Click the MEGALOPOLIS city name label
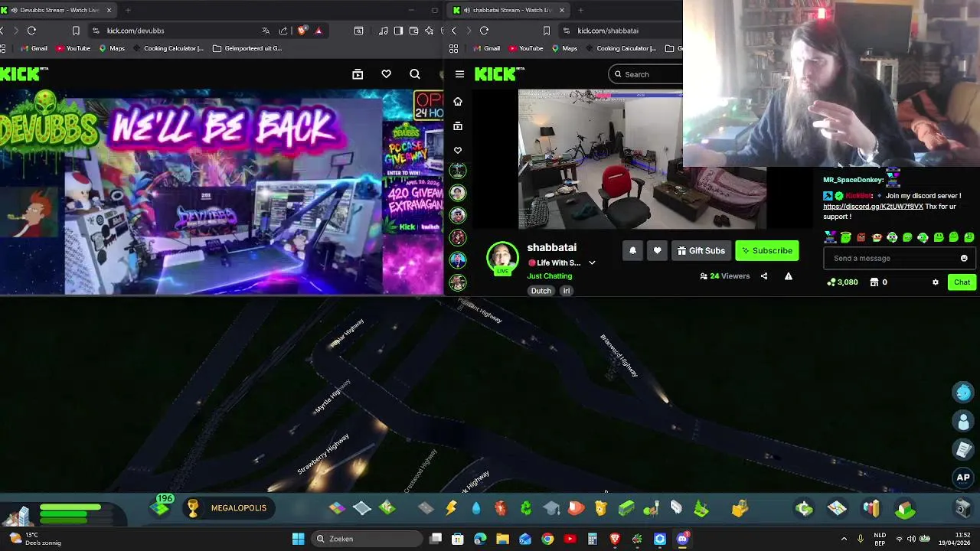This screenshot has height=551, width=980. pyautogui.click(x=239, y=508)
